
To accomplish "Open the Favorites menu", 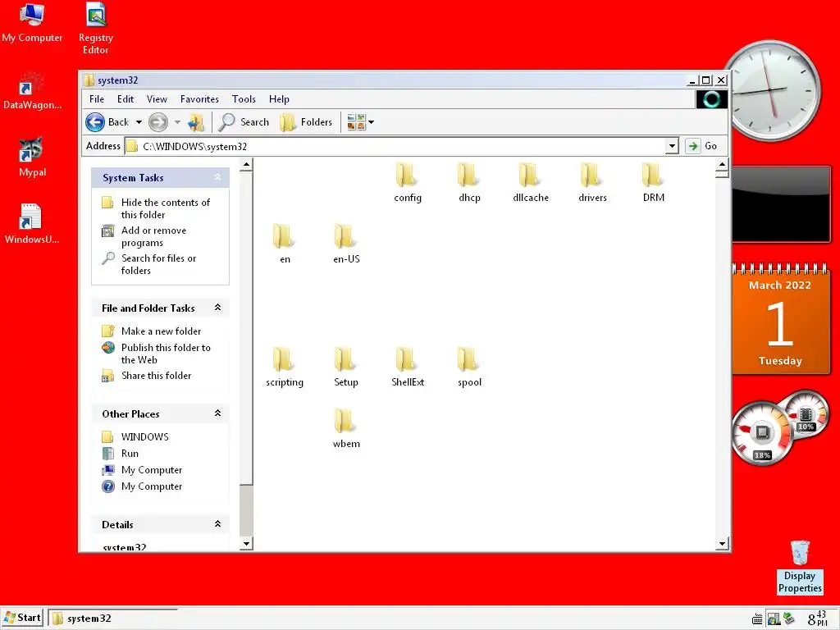I will tap(199, 99).
